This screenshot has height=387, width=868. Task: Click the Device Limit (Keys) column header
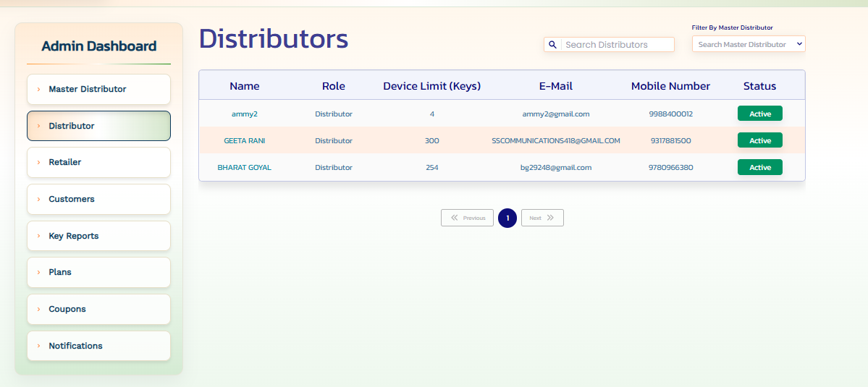pos(431,86)
